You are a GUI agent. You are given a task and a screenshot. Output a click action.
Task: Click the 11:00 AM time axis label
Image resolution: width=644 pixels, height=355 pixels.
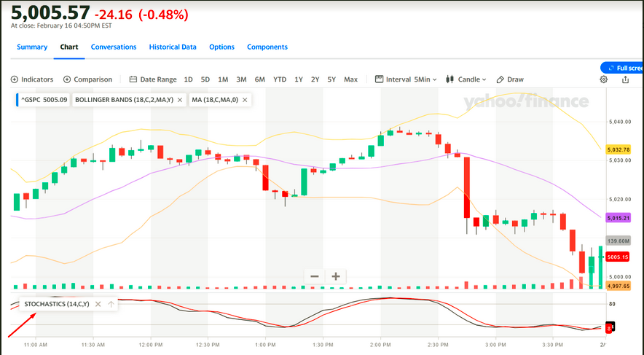(36, 345)
